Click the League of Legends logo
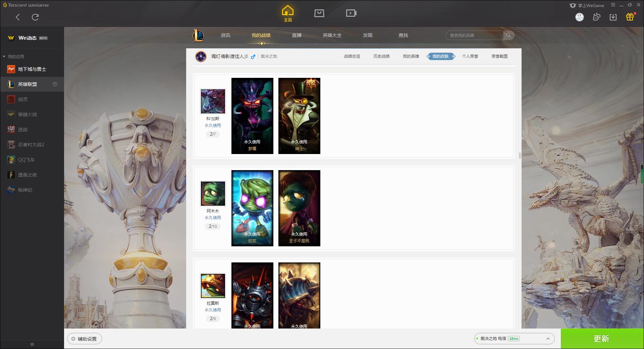This screenshot has height=349, width=644. [198, 35]
